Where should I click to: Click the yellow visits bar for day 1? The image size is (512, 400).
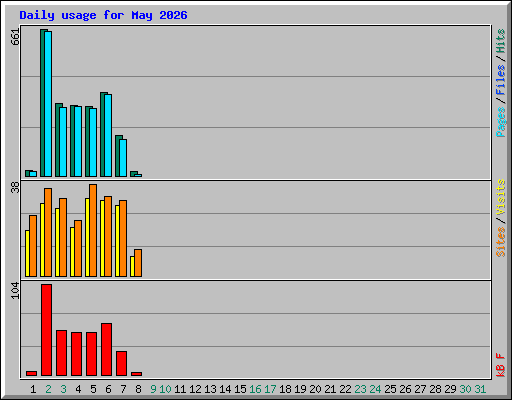tap(27, 253)
